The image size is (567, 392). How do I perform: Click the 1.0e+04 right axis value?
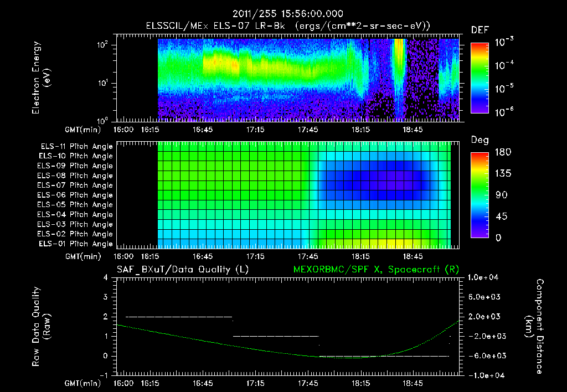tap(483, 277)
